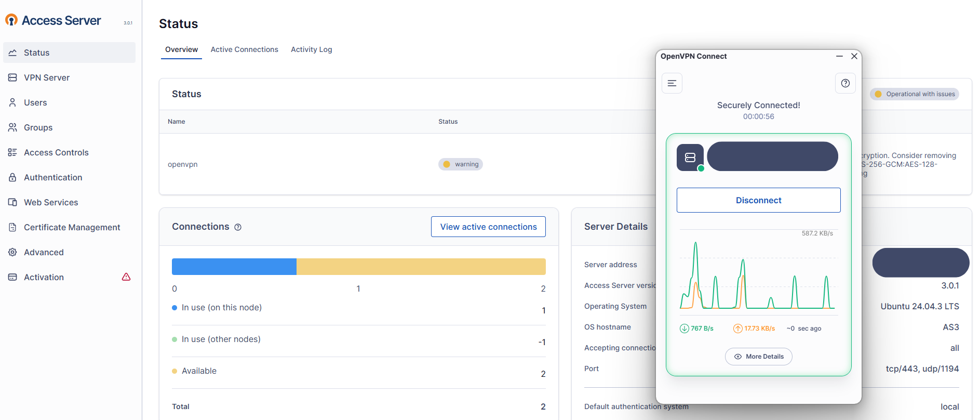Click the Users person icon
The image size is (980, 420).
pos(12,102)
